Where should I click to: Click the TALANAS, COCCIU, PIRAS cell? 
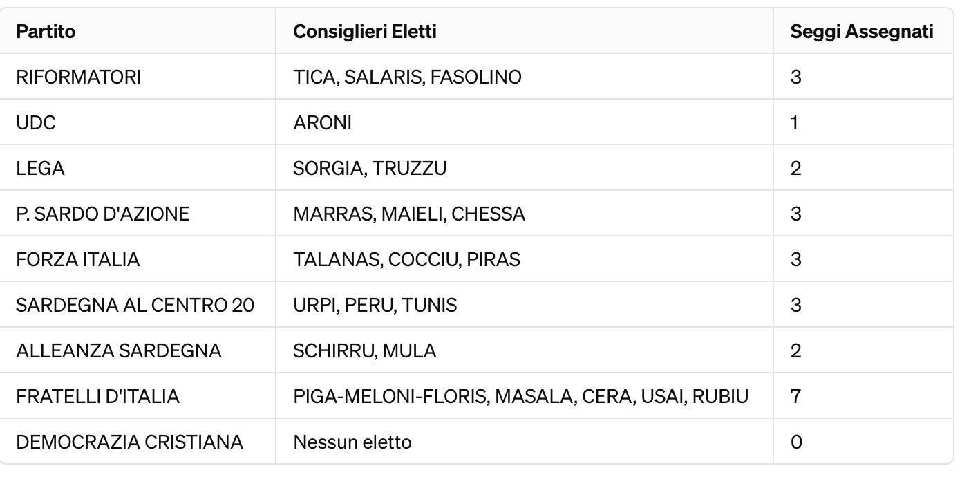coord(406,260)
